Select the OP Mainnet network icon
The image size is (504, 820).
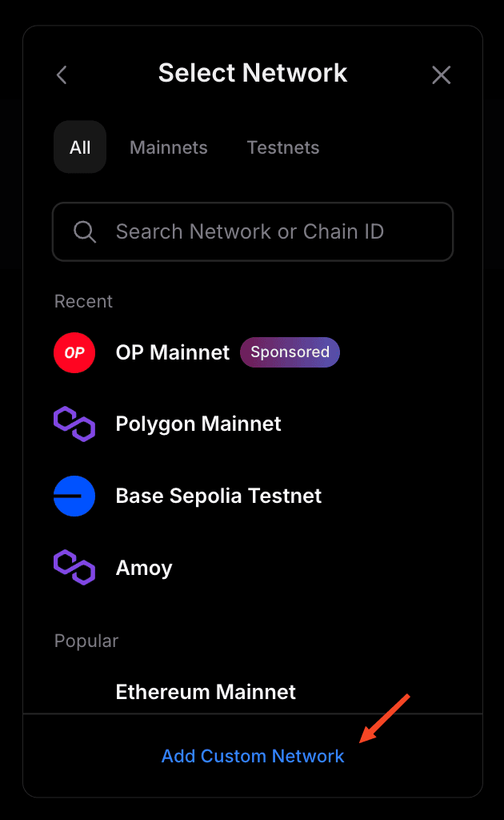[x=74, y=352]
